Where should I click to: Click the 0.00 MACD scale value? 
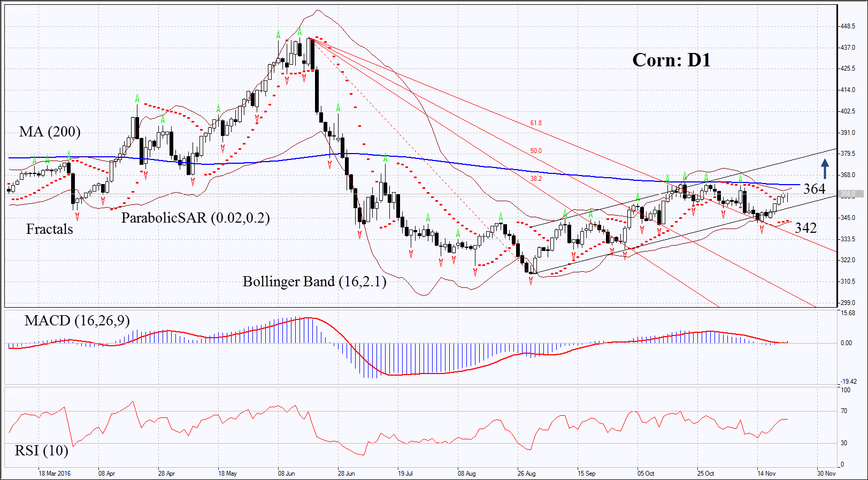pos(847,343)
